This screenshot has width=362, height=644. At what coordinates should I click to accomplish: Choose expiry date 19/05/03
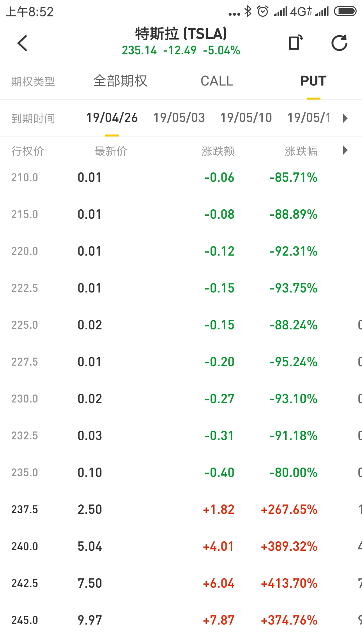point(179,118)
